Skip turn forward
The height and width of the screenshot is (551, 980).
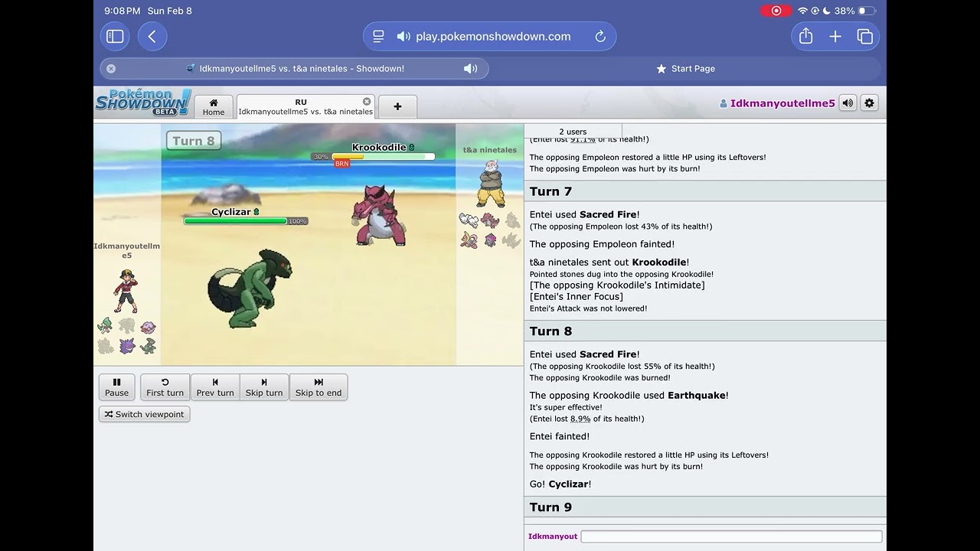click(x=264, y=386)
